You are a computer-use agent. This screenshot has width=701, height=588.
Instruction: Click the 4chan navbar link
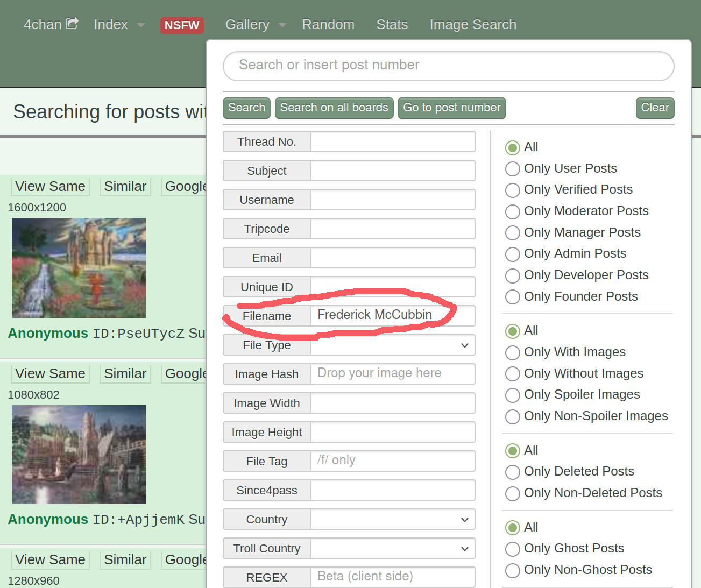click(x=43, y=24)
